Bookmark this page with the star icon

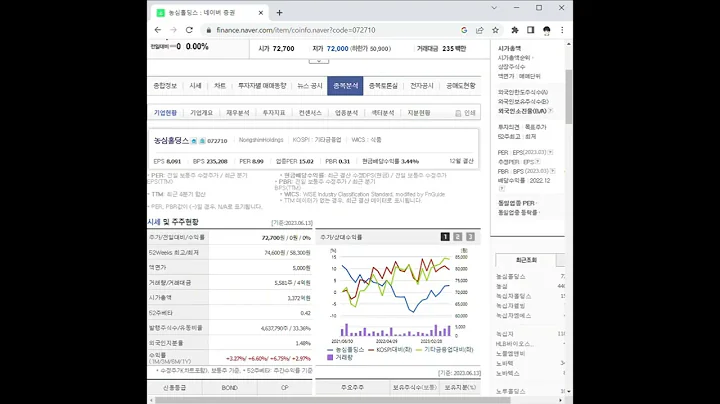(x=495, y=30)
